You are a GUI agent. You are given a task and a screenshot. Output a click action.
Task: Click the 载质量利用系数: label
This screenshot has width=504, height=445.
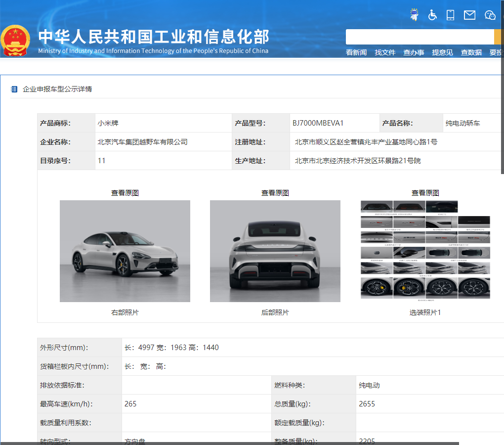(x=66, y=423)
